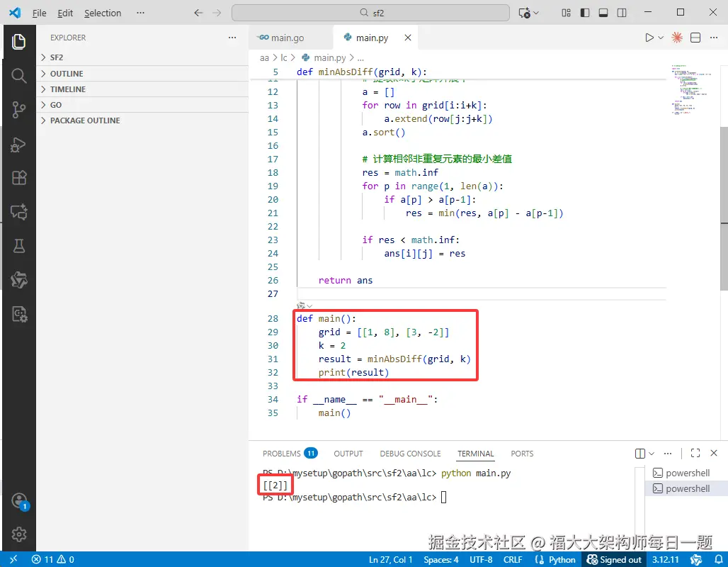Image resolution: width=728 pixels, height=567 pixels.
Task: Change line ending via CRLF
Action: coord(513,559)
